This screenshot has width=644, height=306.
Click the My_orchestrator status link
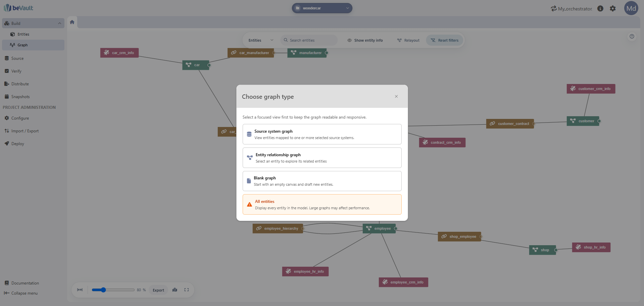571,9
